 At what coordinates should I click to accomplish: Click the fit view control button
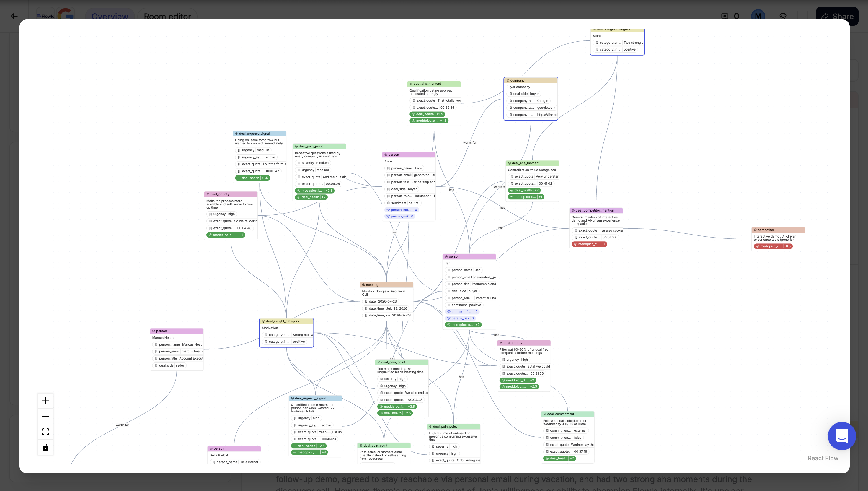45,432
